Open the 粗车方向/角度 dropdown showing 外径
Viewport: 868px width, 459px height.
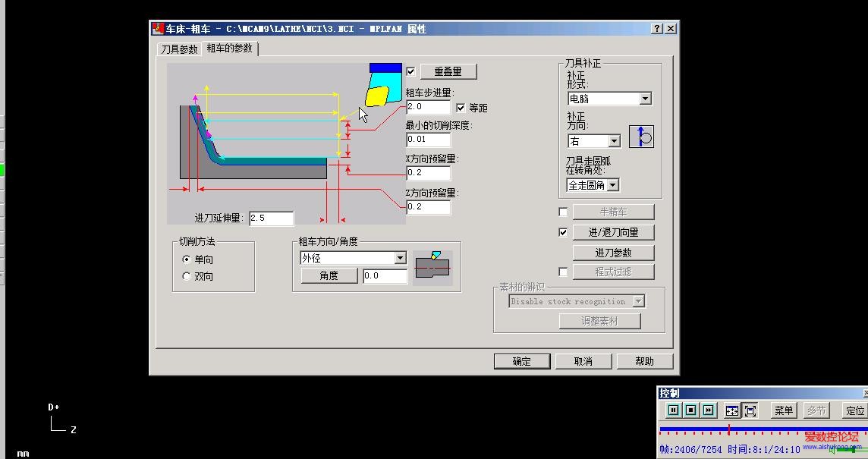401,258
